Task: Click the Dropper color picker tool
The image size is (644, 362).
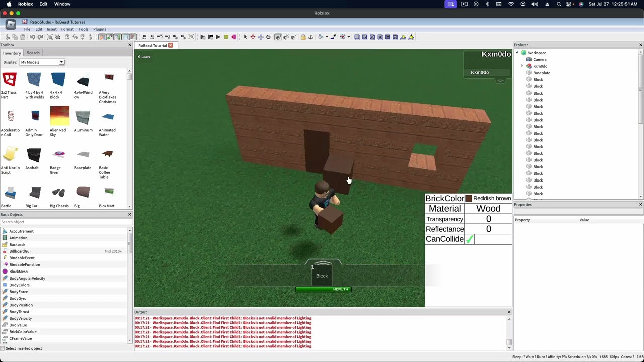Action: pyautogui.click(x=333, y=37)
